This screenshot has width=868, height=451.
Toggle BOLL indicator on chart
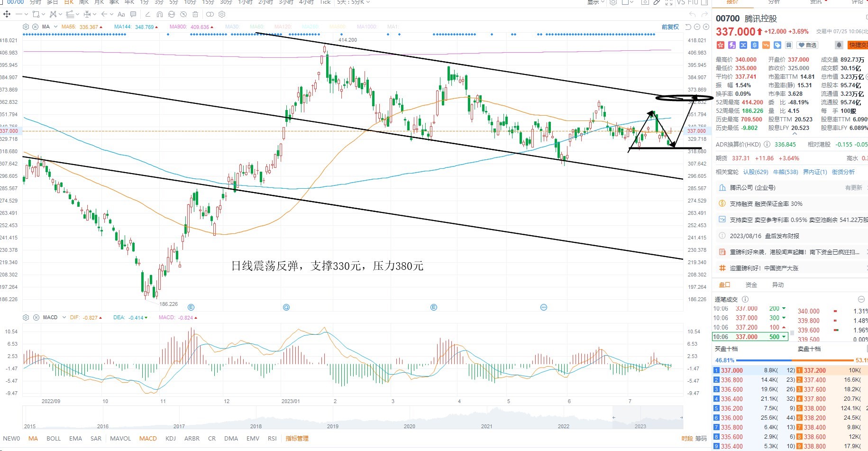click(54, 439)
